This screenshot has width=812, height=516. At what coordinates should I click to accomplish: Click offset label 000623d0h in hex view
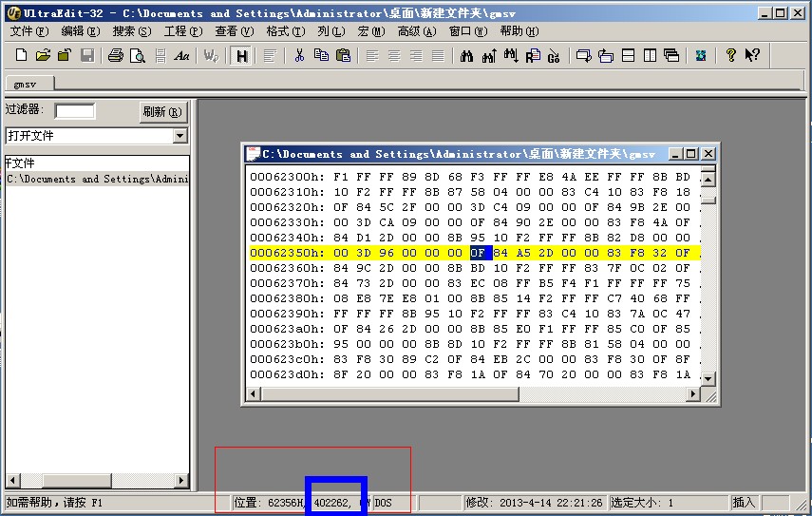pos(288,374)
